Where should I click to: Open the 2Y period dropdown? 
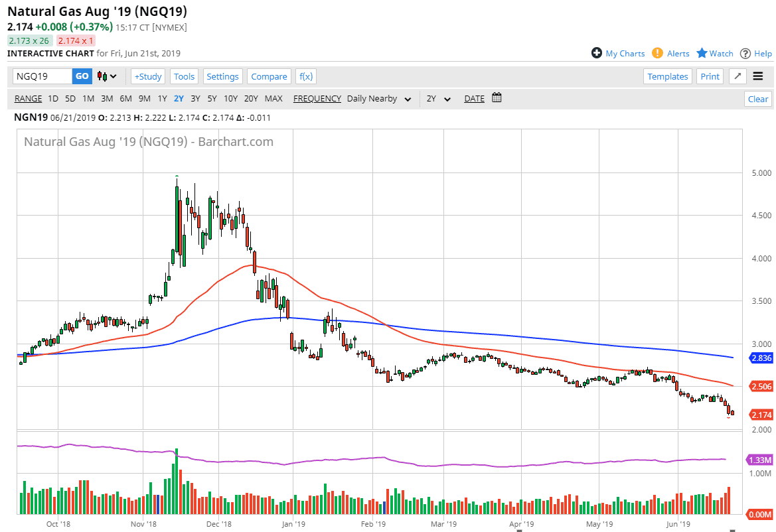(x=439, y=98)
